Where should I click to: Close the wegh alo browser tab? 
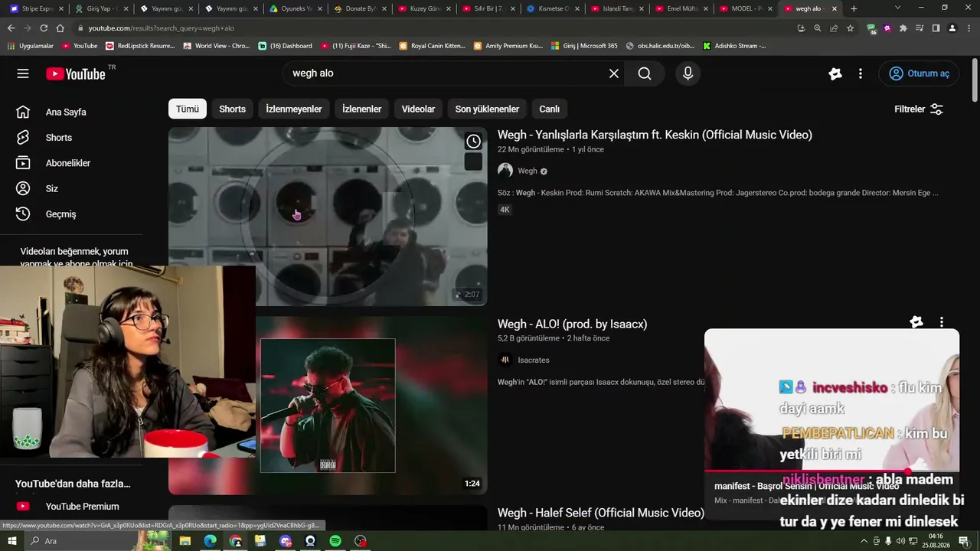(x=835, y=8)
